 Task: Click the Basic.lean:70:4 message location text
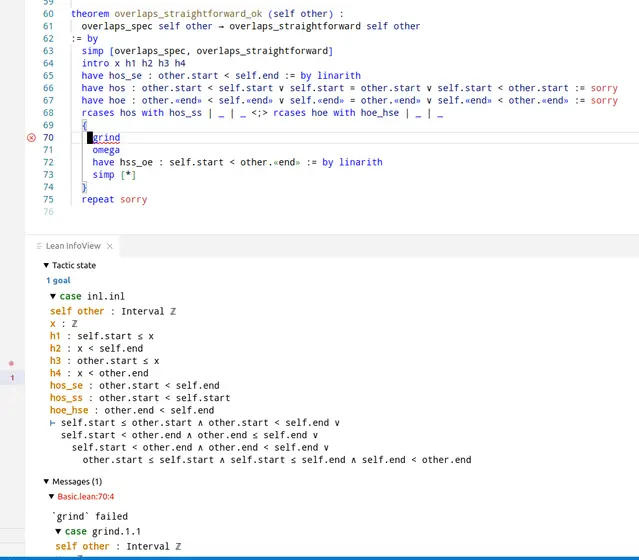[86, 496]
